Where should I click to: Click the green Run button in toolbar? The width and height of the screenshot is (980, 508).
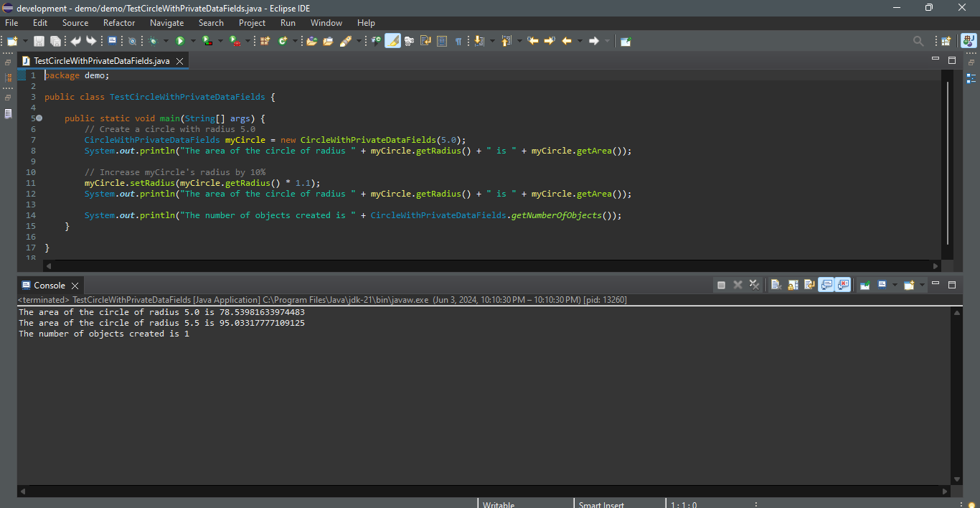pos(180,42)
